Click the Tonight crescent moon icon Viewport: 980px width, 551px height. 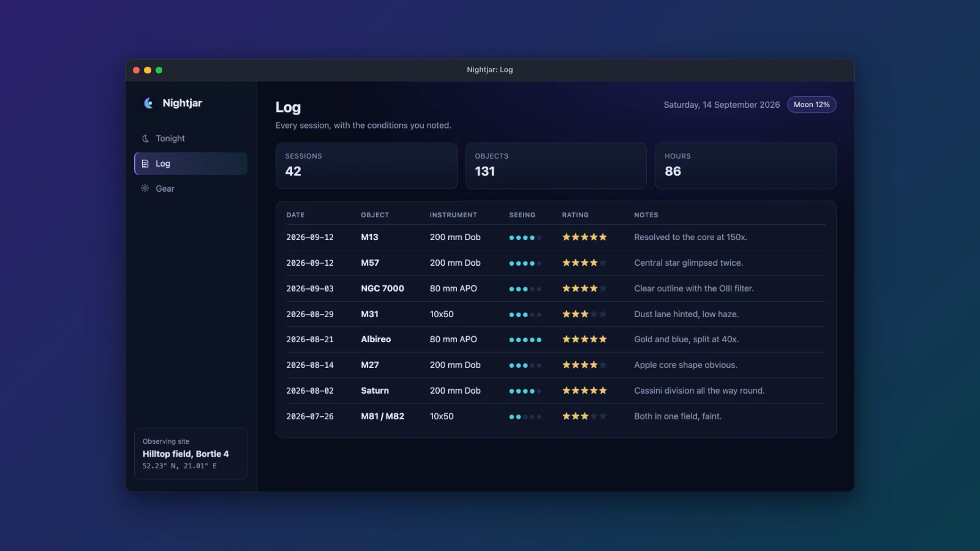click(145, 138)
